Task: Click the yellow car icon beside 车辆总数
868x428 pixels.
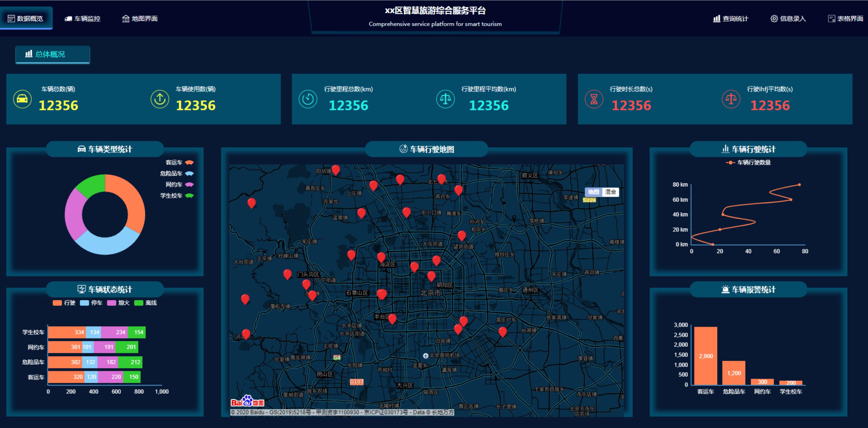Action: click(x=22, y=99)
